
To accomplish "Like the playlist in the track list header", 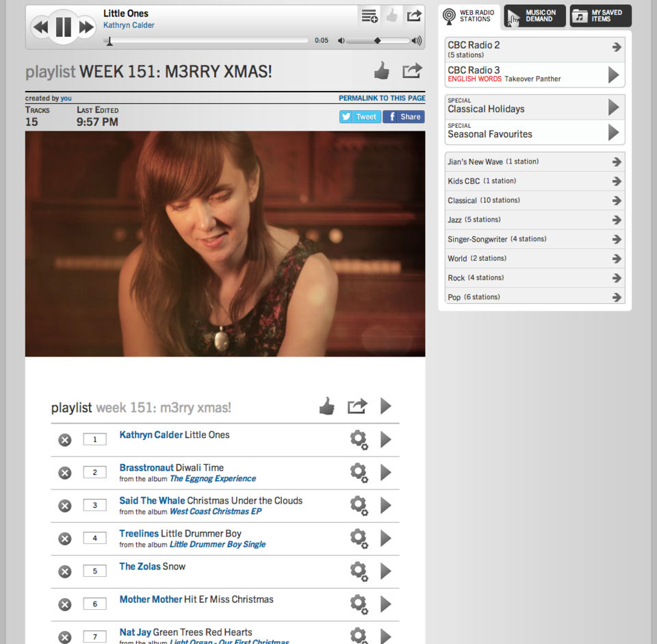I will point(327,406).
